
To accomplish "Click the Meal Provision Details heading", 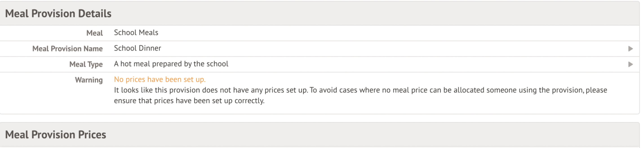I will pos(58,13).
